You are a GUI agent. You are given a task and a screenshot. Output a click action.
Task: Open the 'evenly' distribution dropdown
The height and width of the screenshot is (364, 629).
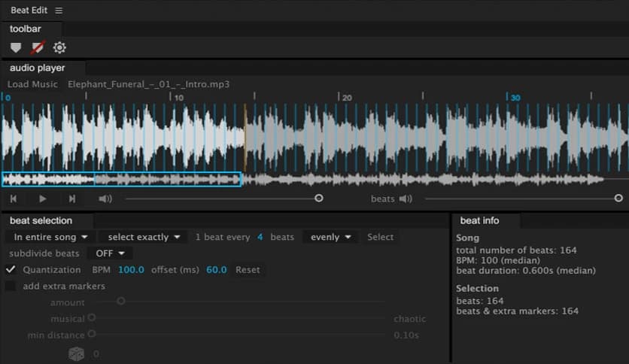pyautogui.click(x=330, y=237)
